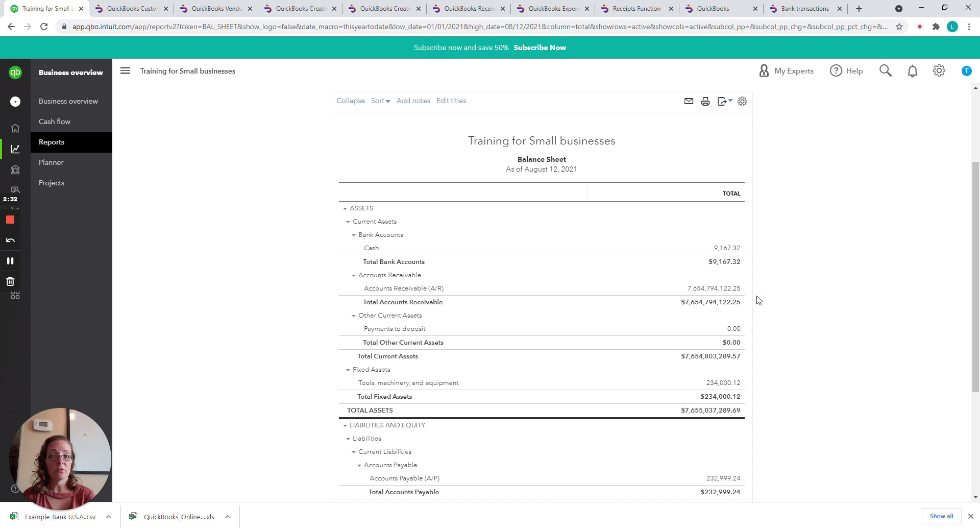Open the export report dropdown
980x531 pixels.
click(724, 101)
